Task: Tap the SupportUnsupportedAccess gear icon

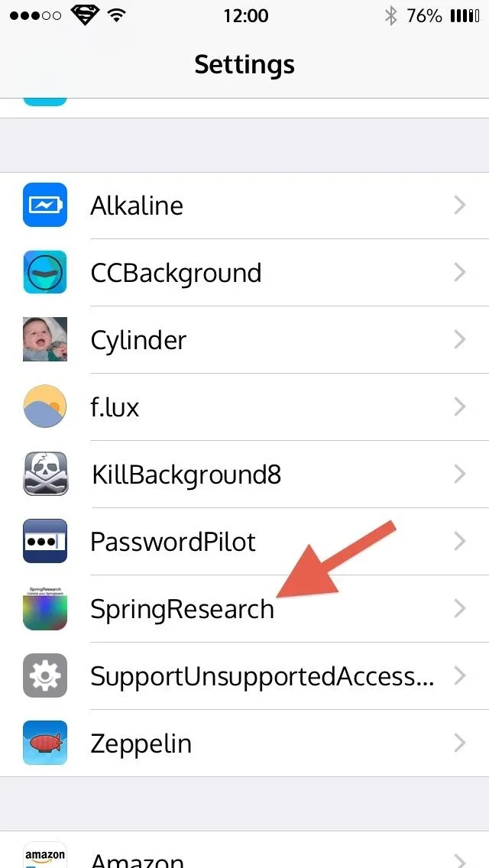Action: (45, 675)
